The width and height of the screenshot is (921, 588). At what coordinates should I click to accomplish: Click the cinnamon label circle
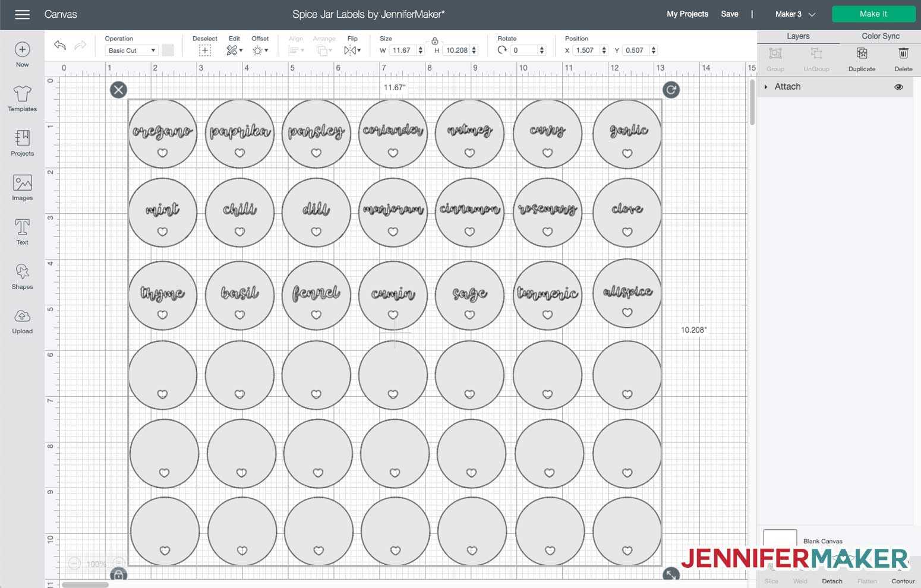click(x=469, y=212)
